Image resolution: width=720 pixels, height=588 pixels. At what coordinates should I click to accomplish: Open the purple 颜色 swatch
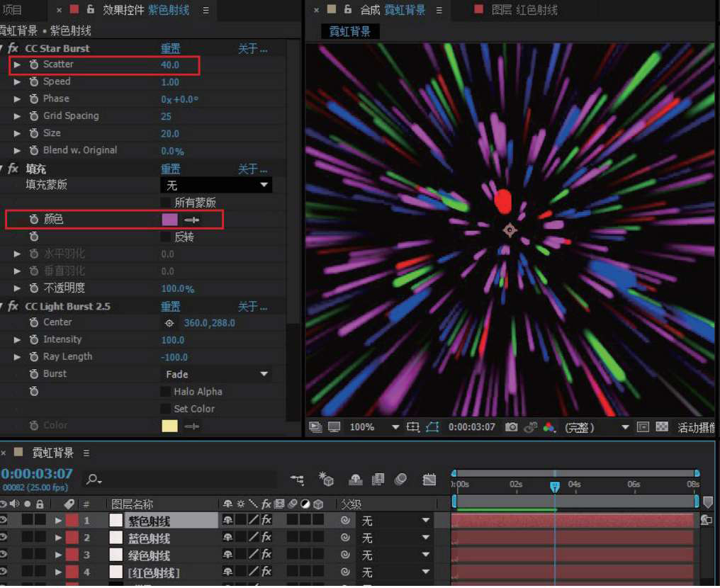click(x=170, y=220)
